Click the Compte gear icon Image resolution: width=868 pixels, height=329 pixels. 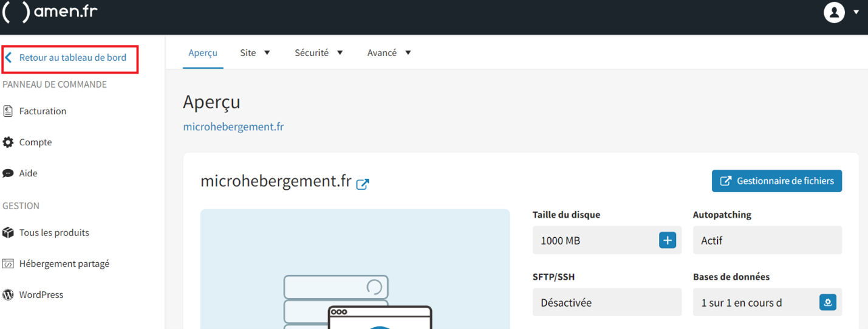[8, 142]
